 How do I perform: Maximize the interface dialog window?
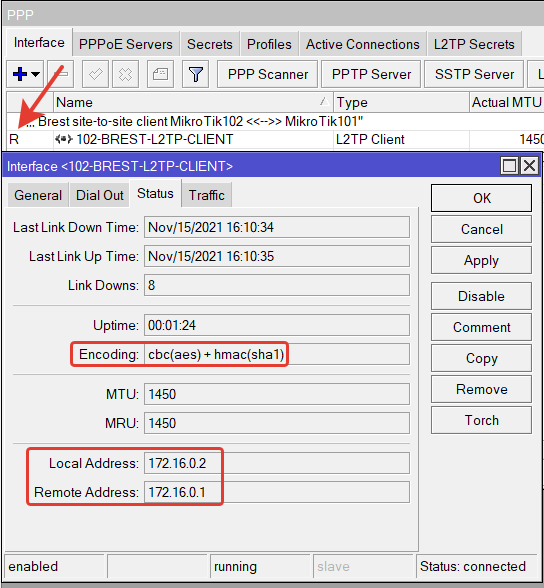pyautogui.click(x=509, y=165)
